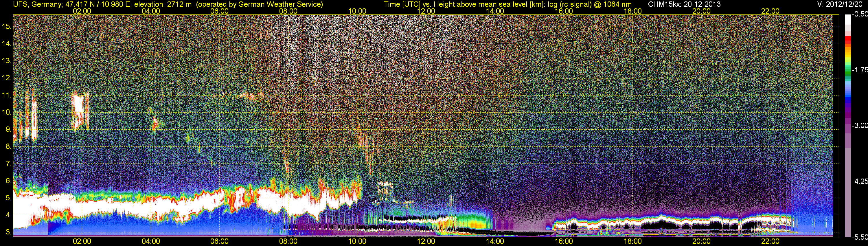This screenshot has width=868, height=246.
Task: Click '02:00' on the bottom time axis
Action: [82, 241]
